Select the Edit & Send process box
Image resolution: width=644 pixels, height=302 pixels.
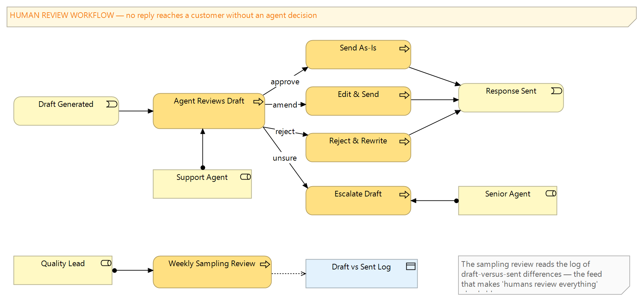pyautogui.click(x=359, y=101)
